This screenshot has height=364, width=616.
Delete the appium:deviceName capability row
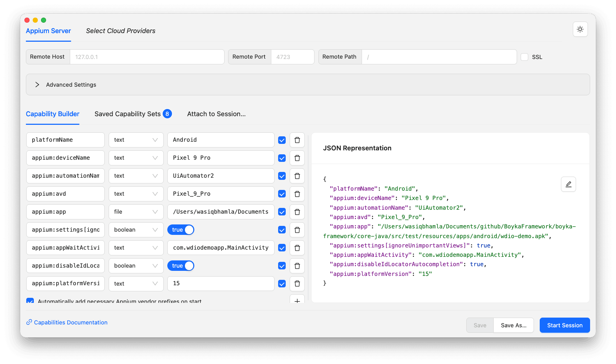point(297,158)
